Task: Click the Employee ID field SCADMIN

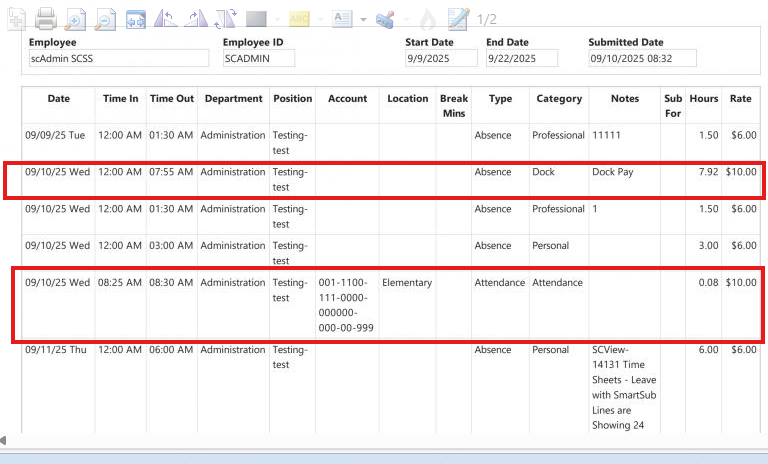Action: point(259,58)
